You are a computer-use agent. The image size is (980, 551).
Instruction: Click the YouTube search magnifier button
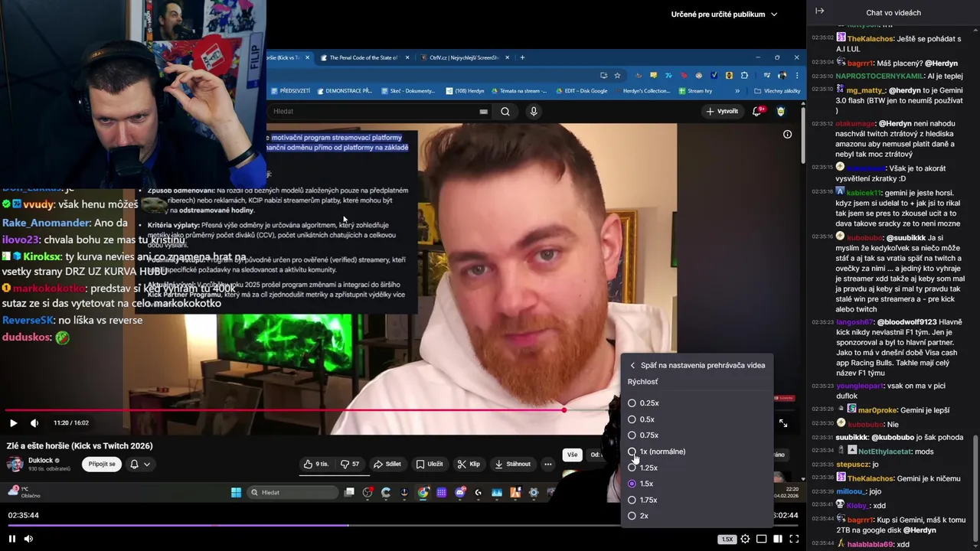(505, 111)
